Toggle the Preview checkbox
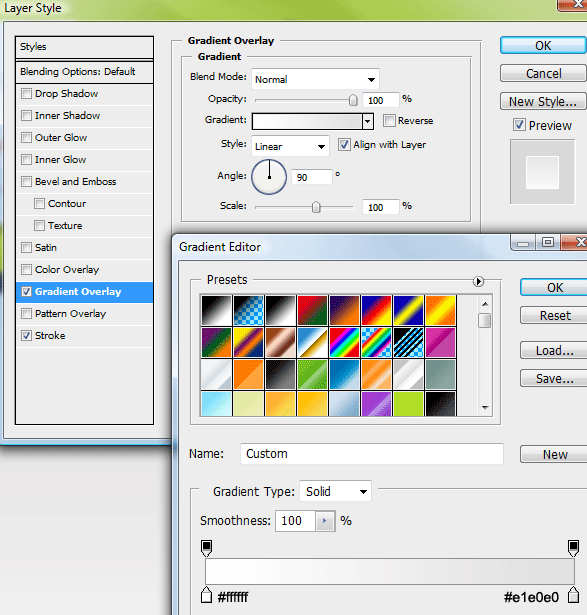This screenshot has width=587, height=615. [519, 125]
